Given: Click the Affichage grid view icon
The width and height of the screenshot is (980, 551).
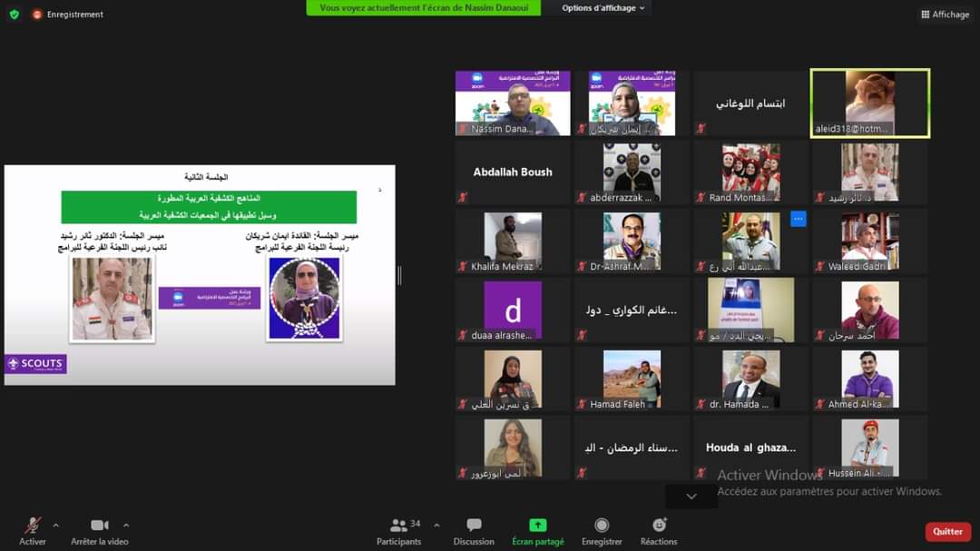Looking at the screenshot, I should click(926, 15).
